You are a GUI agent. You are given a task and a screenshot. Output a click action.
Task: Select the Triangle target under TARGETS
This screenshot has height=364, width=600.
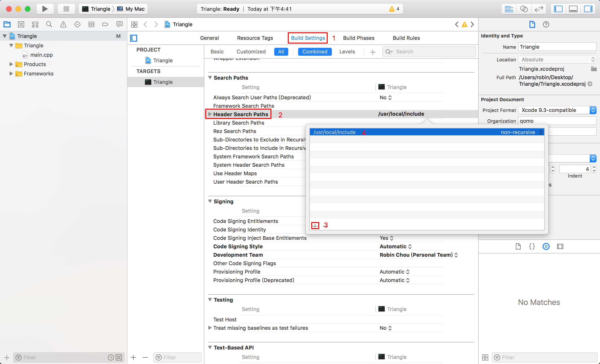(163, 82)
